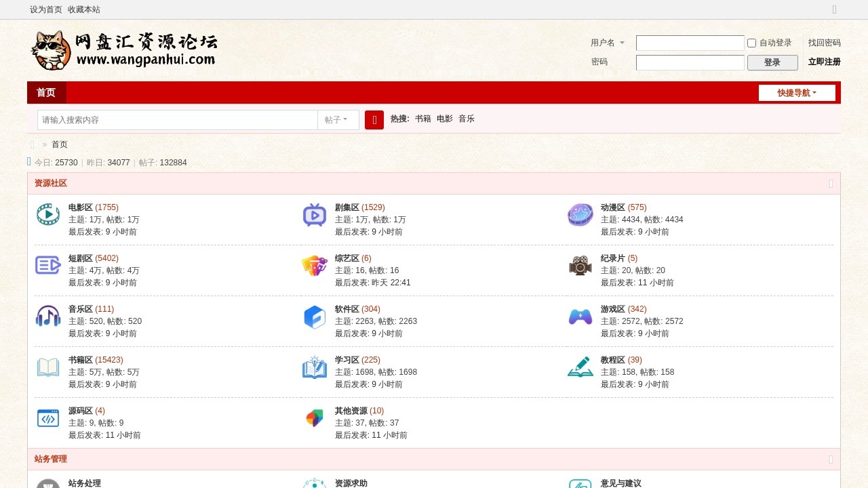The image size is (868, 488).
Task: Open the 学习区 lightbulb book icon
Action: (315, 367)
